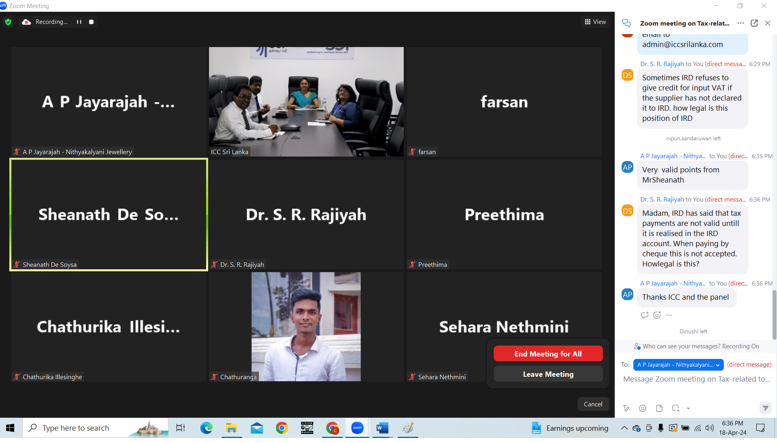Click the cloud Recording indicator
Screen dimensions: 777x443
(45, 22)
